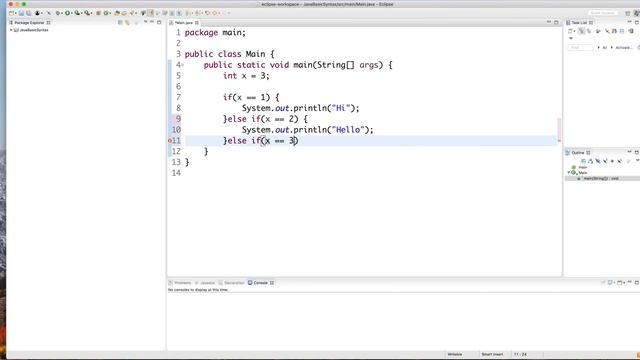Switch to the Problems tab
The height and width of the screenshot is (360, 640).
180,282
